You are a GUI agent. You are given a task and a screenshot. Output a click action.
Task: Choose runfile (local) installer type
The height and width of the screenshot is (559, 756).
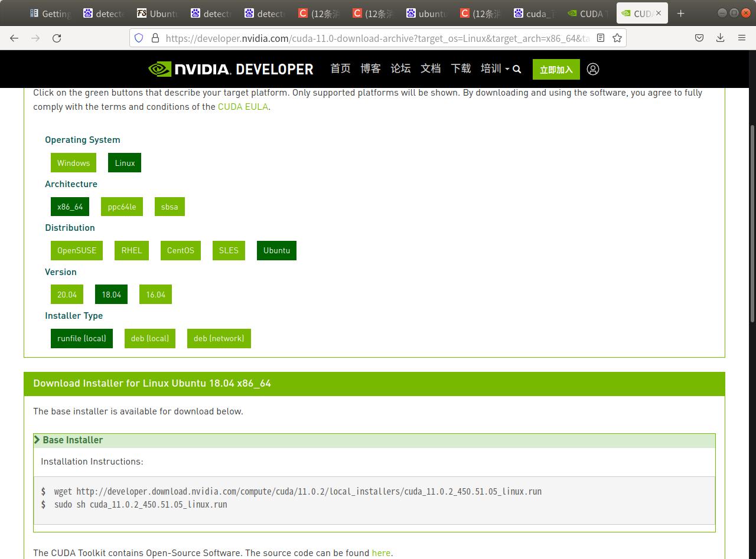click(82, 338)
